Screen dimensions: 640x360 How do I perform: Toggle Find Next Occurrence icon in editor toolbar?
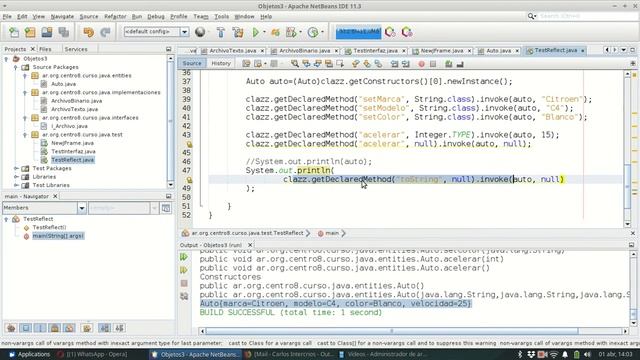(317, 64)
